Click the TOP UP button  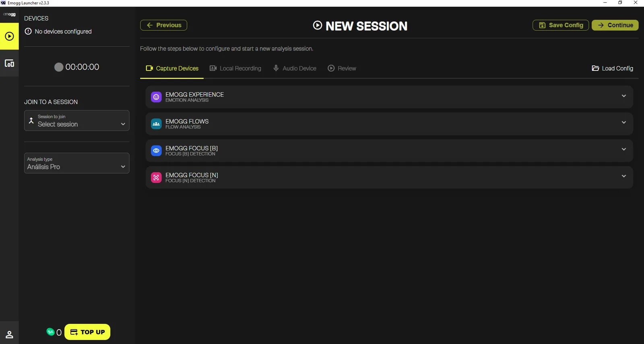pos(87,332)
